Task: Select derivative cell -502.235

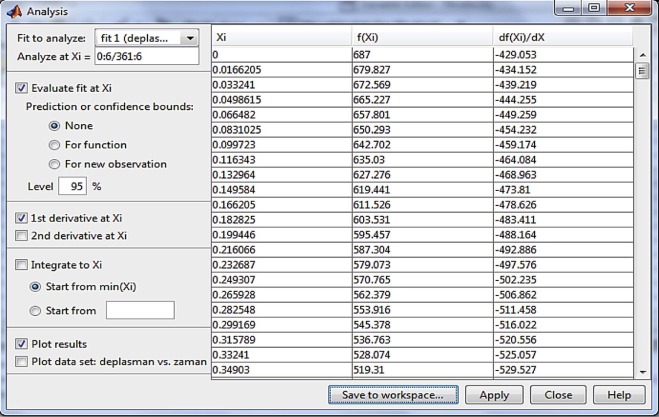Action: click(x=563, y=280)
